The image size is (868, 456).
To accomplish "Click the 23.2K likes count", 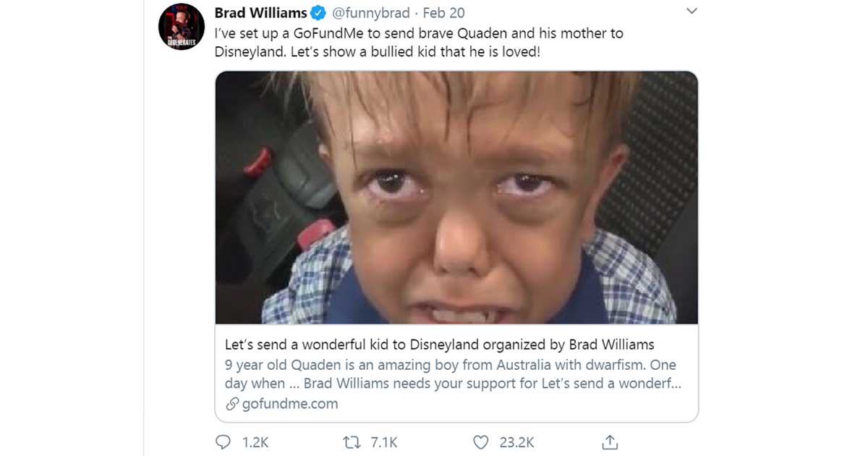I will (516, 442).
